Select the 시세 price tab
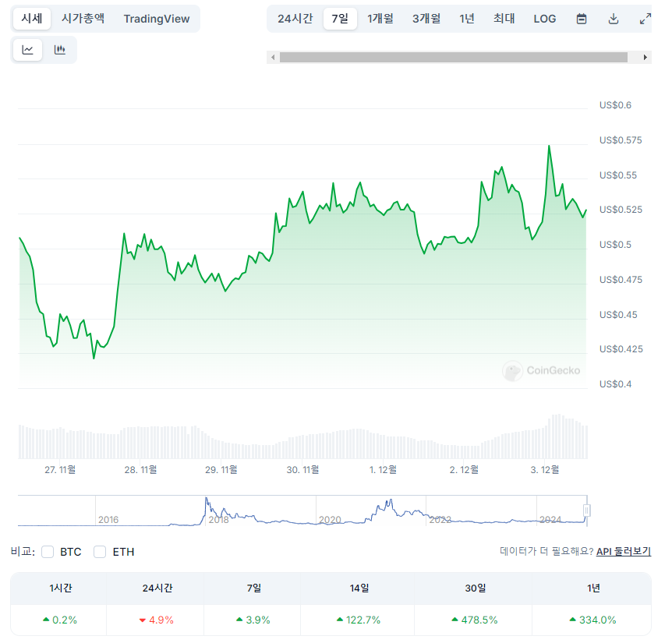Image resolution: width=672 pixels, height=643 pixels. tap(32, 19)
